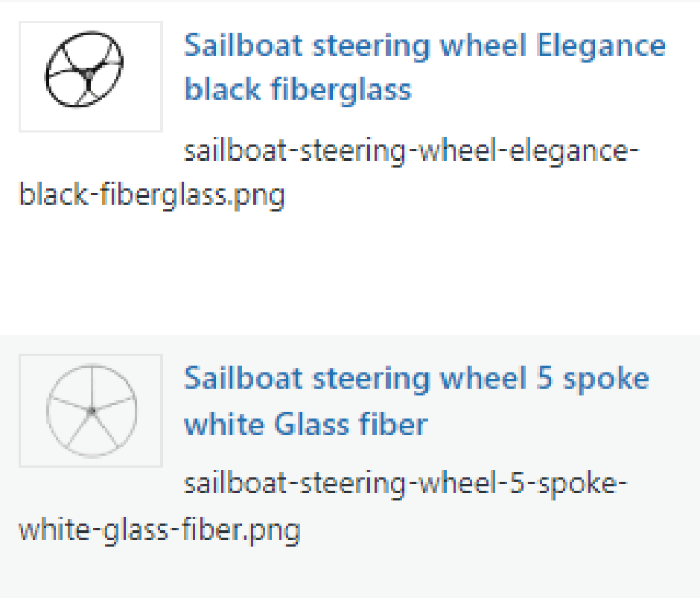The height and width of the screenshot is (598, 700).
Task: Open the 'Sailboat steering wheel Elegance' title link
Action: [424, 46]
